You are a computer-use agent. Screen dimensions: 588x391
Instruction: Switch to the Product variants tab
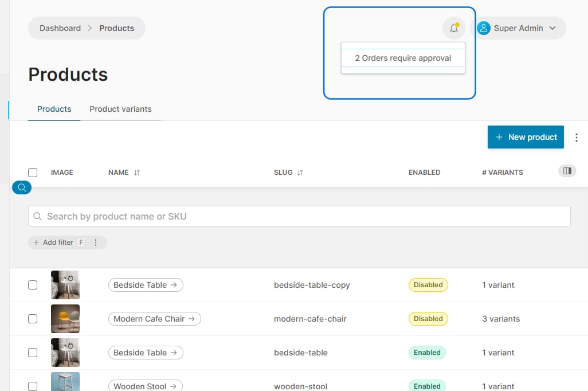pos(120,109)
